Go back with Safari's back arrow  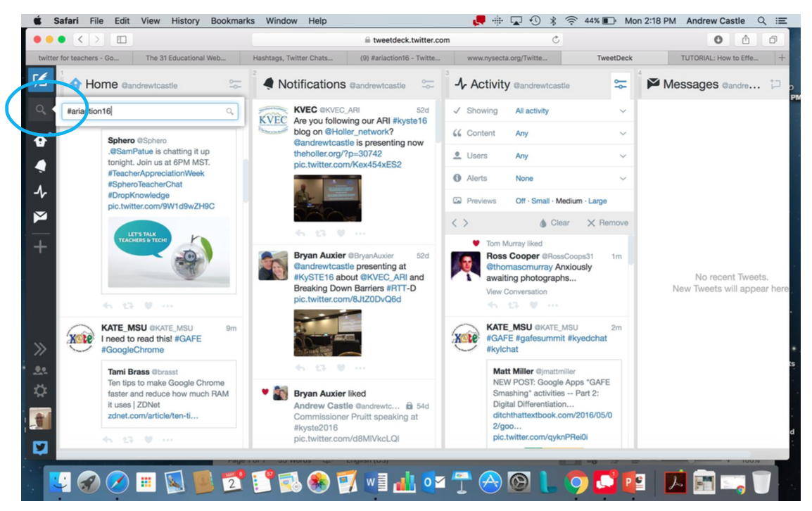(80, 39)
